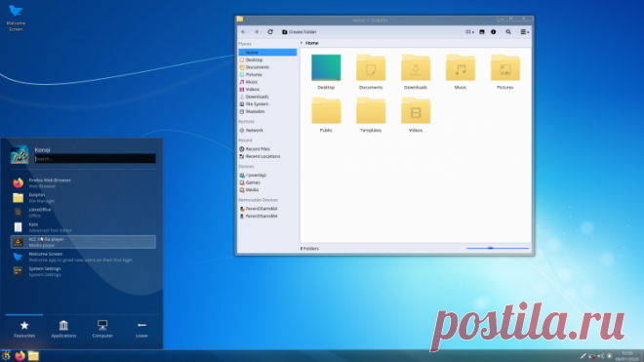Open the hamburger control menu in Dolphin
Viewport: 644px width, 362px height.
[525, 32]
